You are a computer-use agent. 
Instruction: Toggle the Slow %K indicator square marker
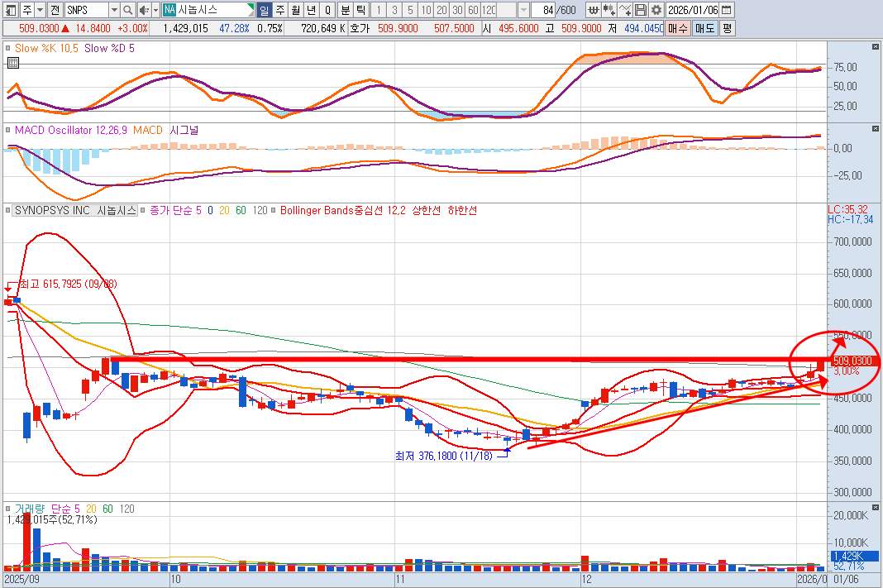point(8,49)
